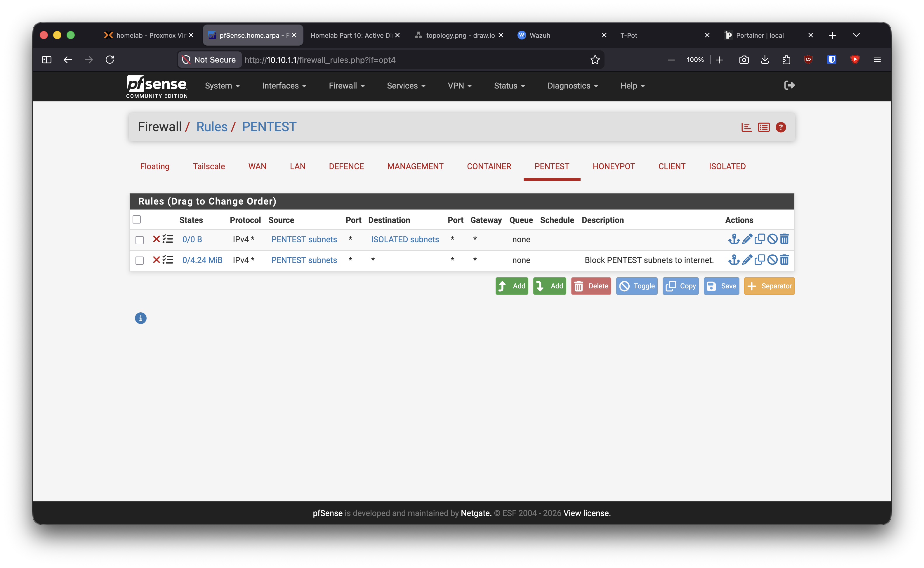Expand the Interfaces menu
This screenshot has width=924, height=568.
(x=284, y=86)
